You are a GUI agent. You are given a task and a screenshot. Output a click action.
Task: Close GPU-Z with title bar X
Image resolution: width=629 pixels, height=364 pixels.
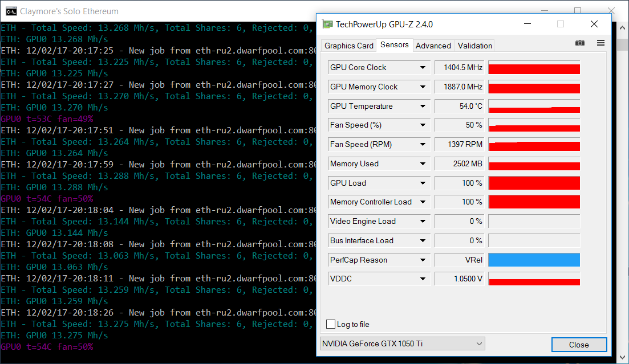click(594, 24)
